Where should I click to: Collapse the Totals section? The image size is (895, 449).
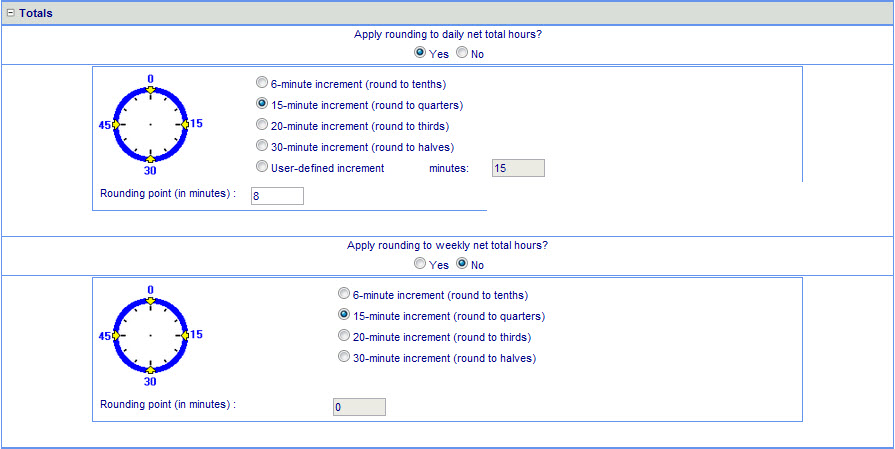click(x=10, y=13)
